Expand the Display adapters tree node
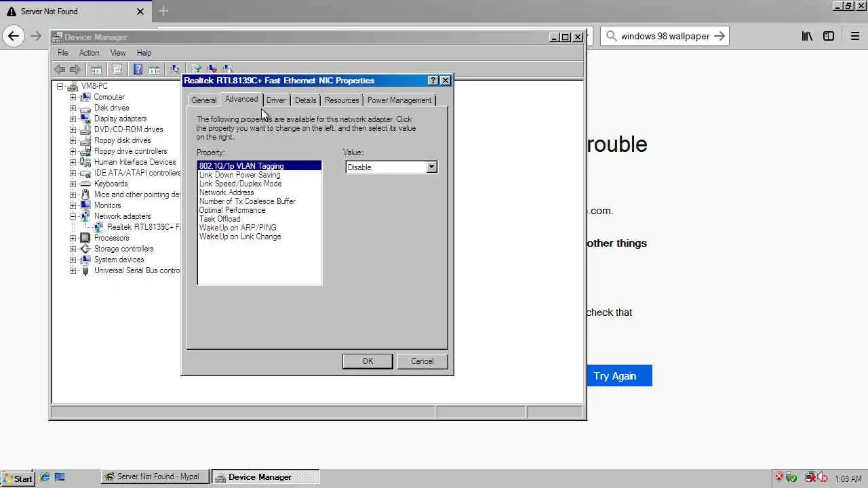Image resolution: width=868 pixels, height=488 pixels. [73, 119]
